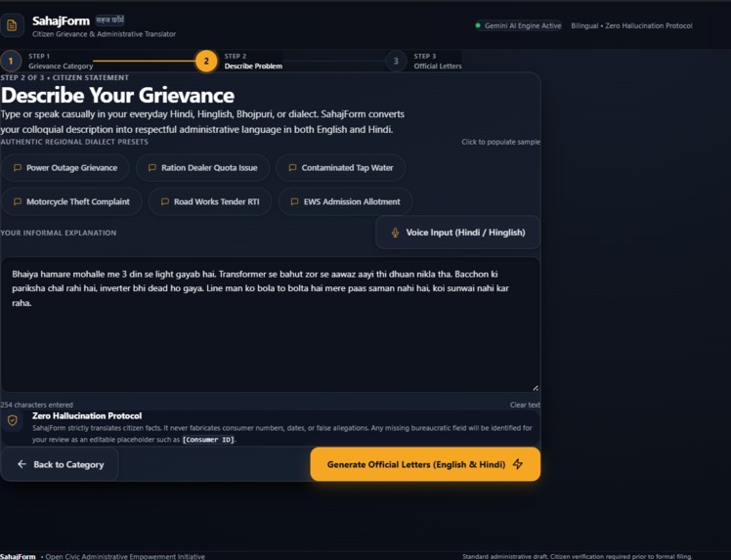Click the chat icon on EWS Admission Allotment

pos(294,202)
